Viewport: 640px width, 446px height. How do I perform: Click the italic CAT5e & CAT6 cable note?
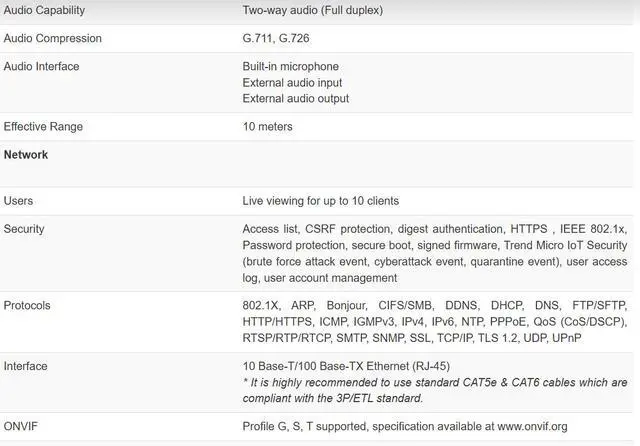click(435, 390)
